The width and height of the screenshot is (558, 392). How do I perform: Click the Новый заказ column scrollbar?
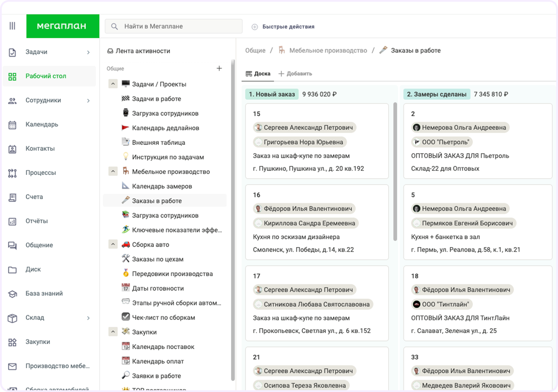[x=395, y=172]
